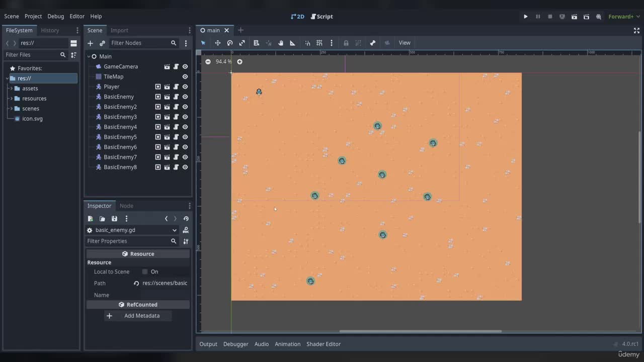The image size is (644, 362).
Task: Select the Move Mode tool
Action: tap(218, 43)
